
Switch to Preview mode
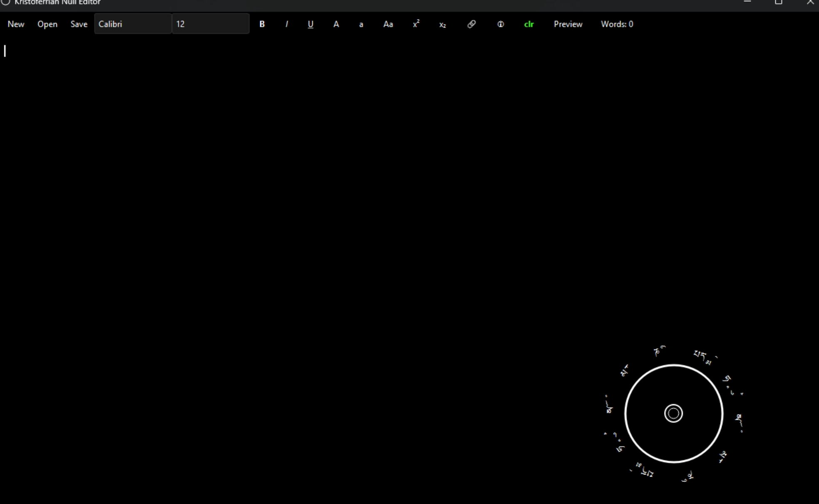568,24
